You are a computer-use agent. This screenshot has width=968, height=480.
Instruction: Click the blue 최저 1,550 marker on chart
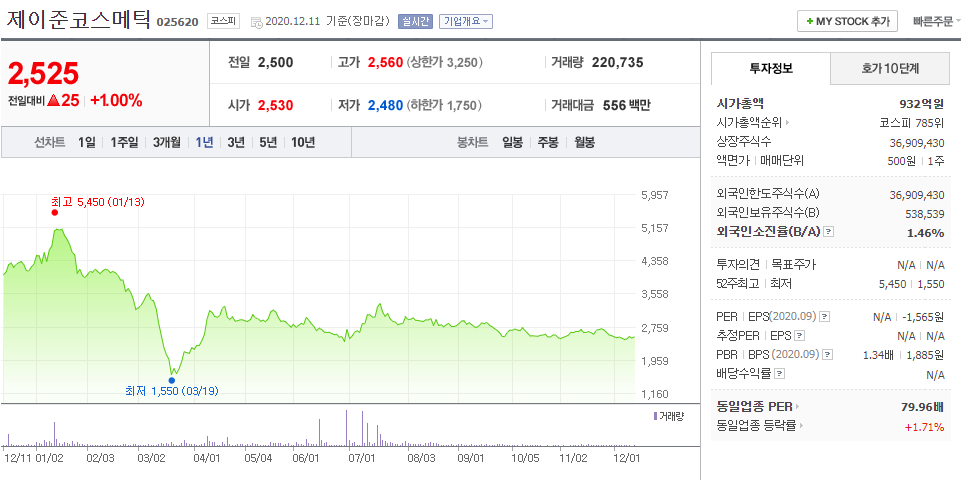[x=172, y=380]
